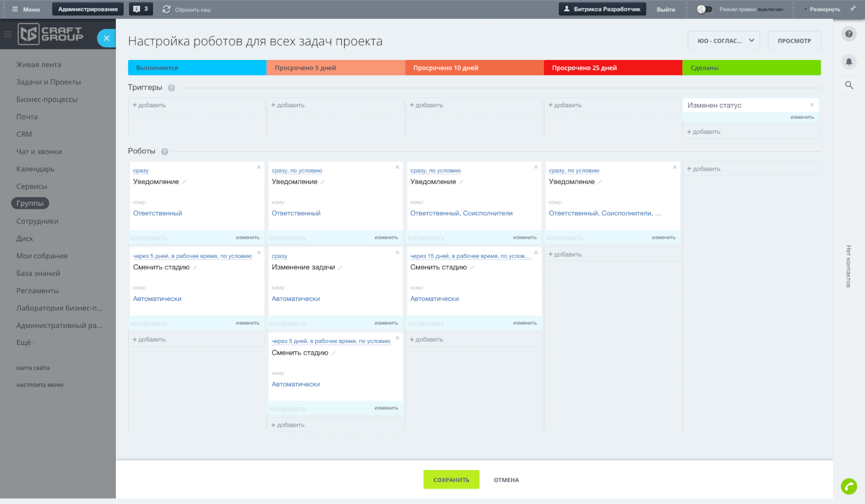Click the notification bell icon

pyautogui.click(x=849, y=62)
